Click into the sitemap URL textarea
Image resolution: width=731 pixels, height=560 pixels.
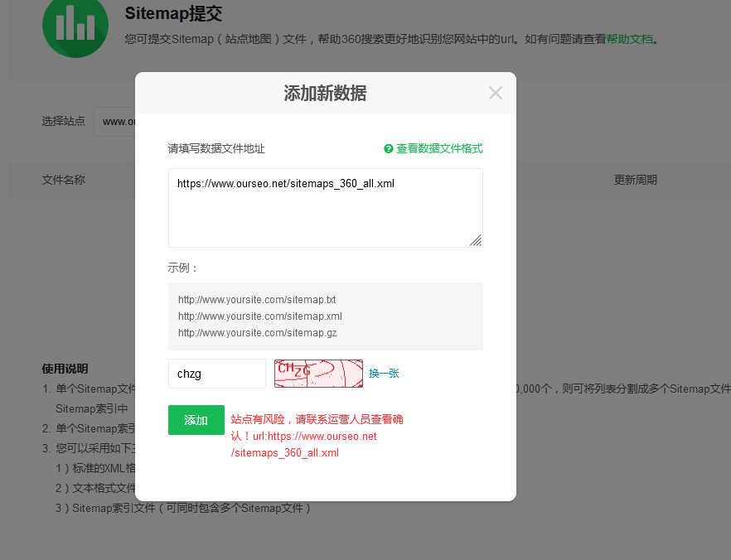click(x=326, y=208)
